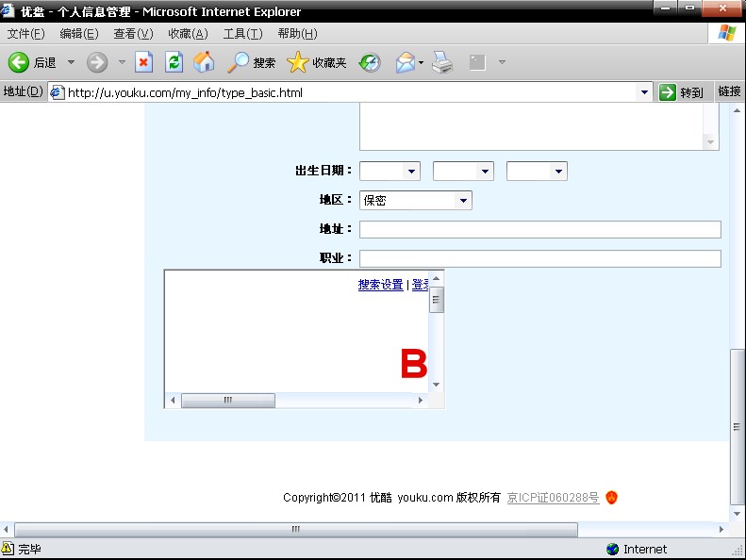Go to Home page via house icon
Screen dimensions: 746x560
point(204,62)
